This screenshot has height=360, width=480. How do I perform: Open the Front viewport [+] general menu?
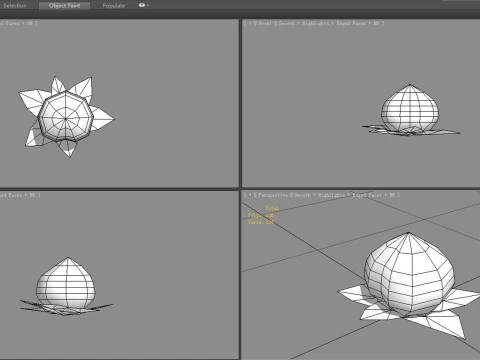(250, 23)
